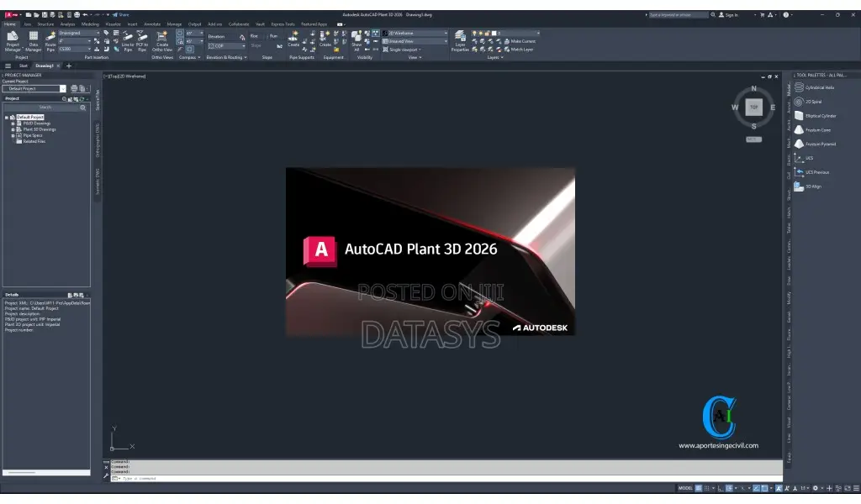This screenshot has height=504, width=861.
Task: Open the Analysis ribbon tab
Action: [x=67, y=24]
